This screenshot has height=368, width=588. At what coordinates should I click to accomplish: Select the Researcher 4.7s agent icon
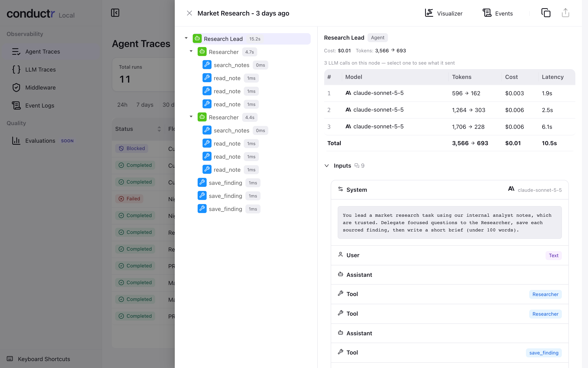pyautogui.click(x=202, y=52)
